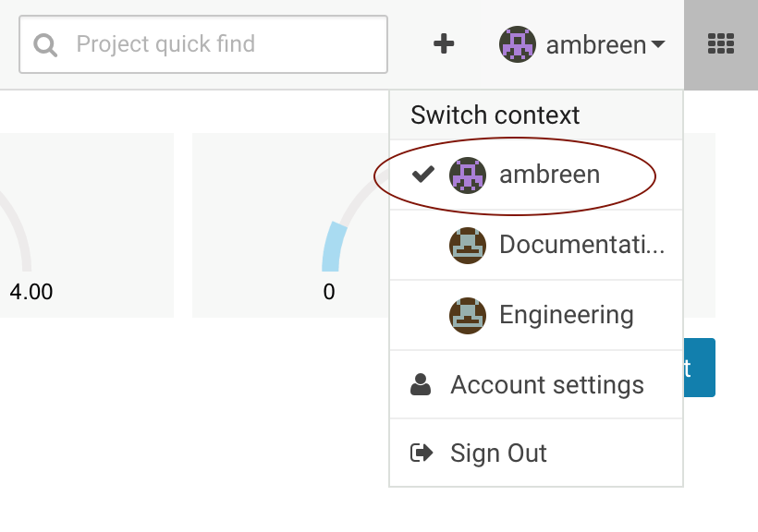Switch context to Documentation team
Image resolution: width=758 pixels, height=532 pixels.
581,245
